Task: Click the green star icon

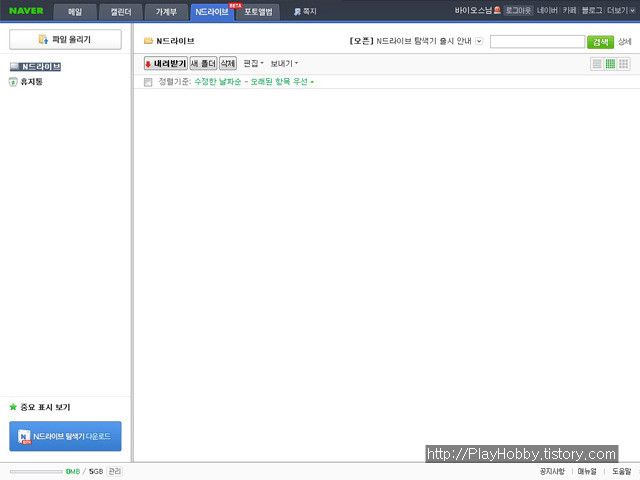Action: click(x=13, y=407)
